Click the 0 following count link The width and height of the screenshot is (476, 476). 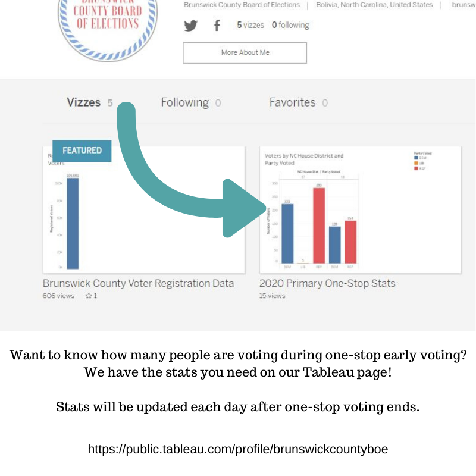click(290, 25)
